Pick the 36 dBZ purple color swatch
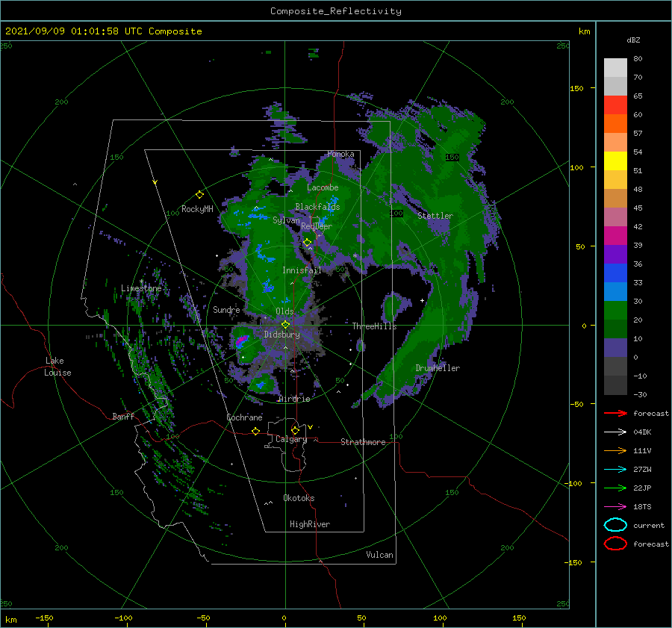The image size is (672, 628). [615, 254]
